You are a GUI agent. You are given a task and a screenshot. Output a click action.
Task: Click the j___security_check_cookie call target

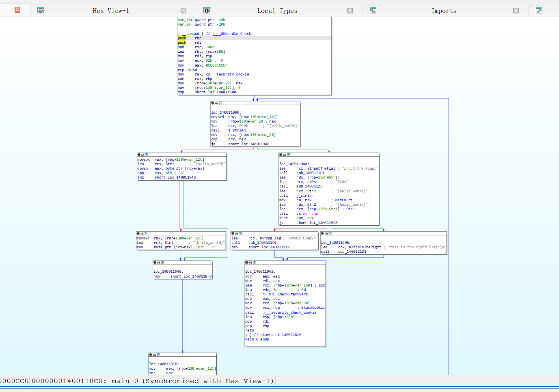click(289, 312)
